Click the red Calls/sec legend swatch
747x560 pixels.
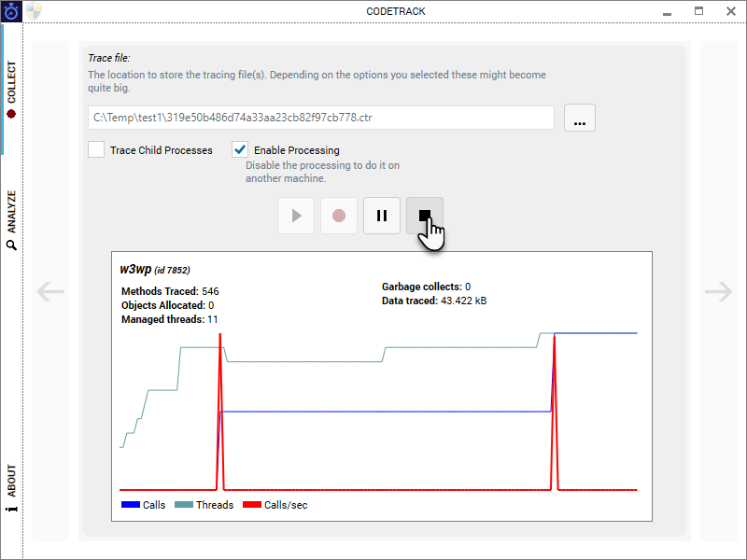(252, 505)
